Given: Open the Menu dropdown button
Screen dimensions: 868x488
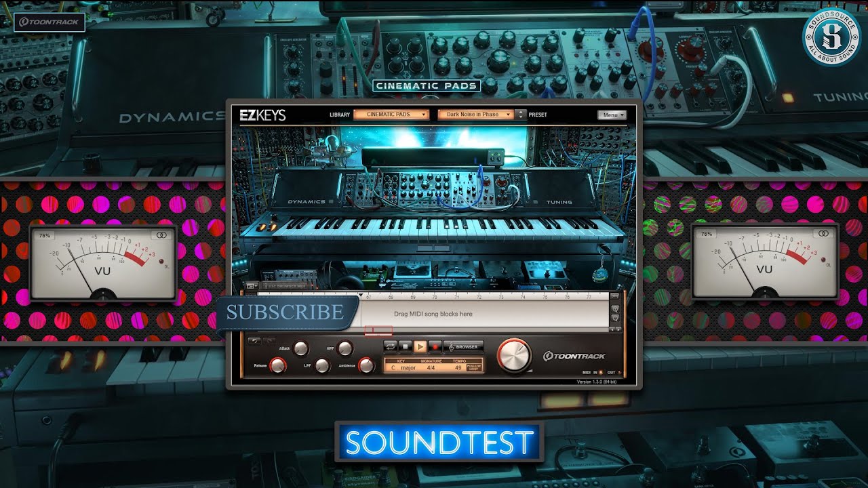Looking at the screenshot, I should [x=612, y=115].
